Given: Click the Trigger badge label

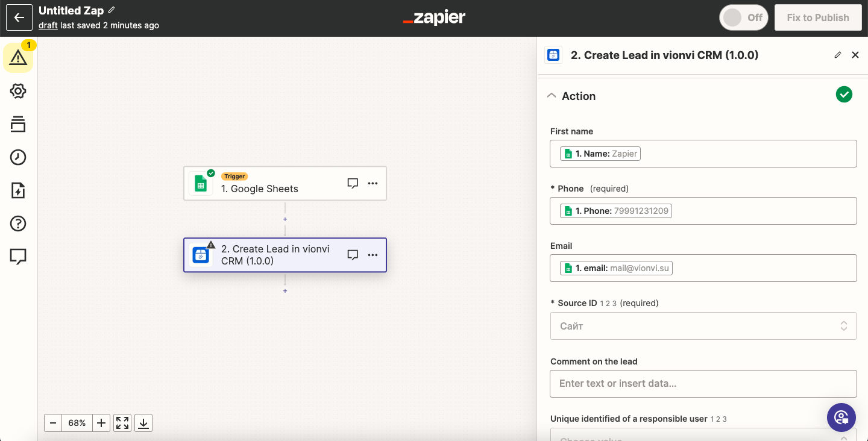Looking at the screenshot, I should click(x=234, y=177).
